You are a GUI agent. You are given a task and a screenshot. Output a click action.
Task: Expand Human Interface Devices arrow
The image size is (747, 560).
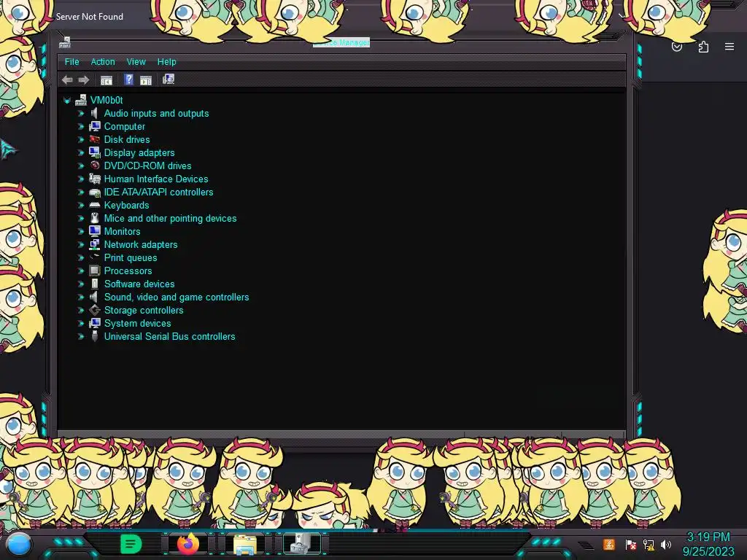(x=80, y=179)
